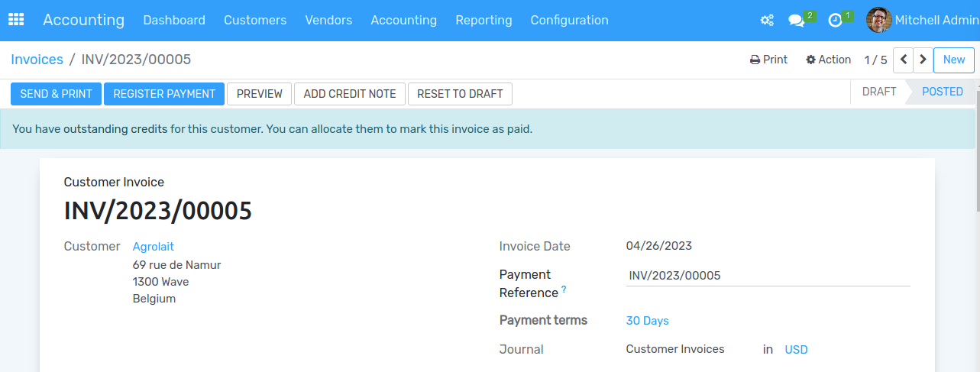Click RESET TO DRAFT button
The width and height of the screenshot is (980, 372).
point(460,94)
